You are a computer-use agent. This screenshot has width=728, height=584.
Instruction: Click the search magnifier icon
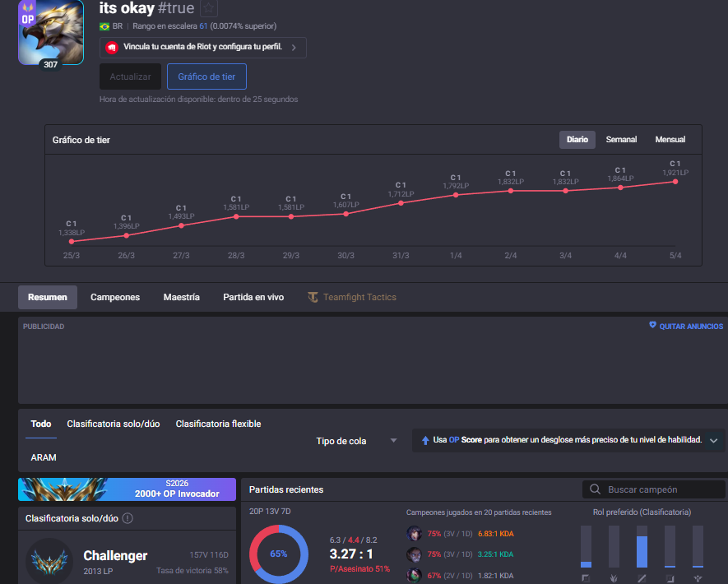(595, 489)
